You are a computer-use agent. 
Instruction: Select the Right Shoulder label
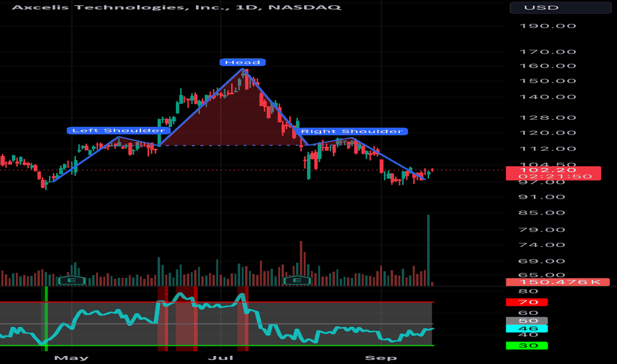(x=352, y=131)
